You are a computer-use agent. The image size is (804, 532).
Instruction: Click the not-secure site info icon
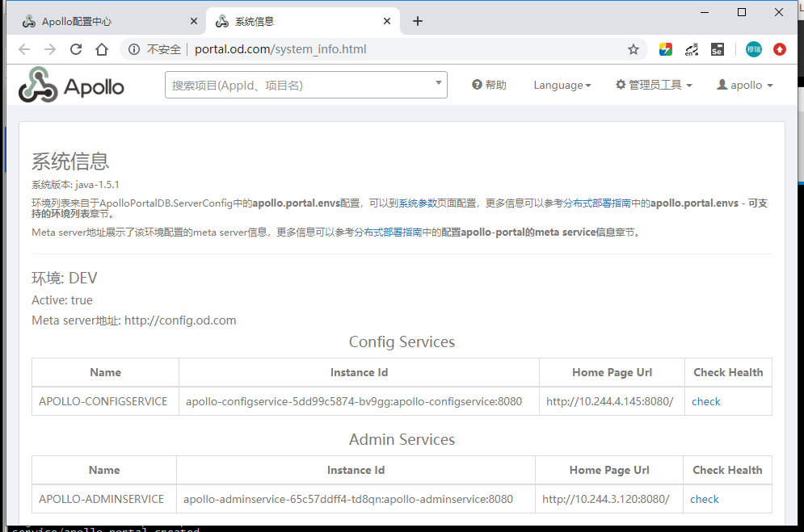[x=134, y=49]
